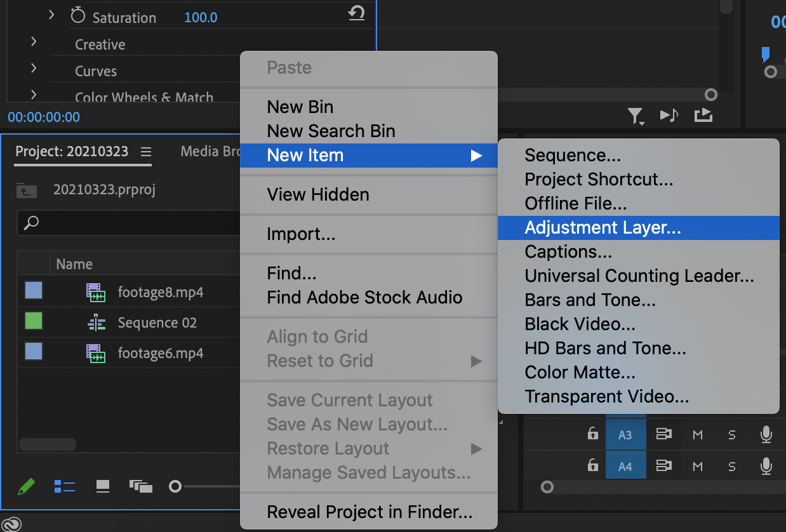Screen dimensions: 786x532
Task: Expand the Curves section
Action: tap(34, 69)
